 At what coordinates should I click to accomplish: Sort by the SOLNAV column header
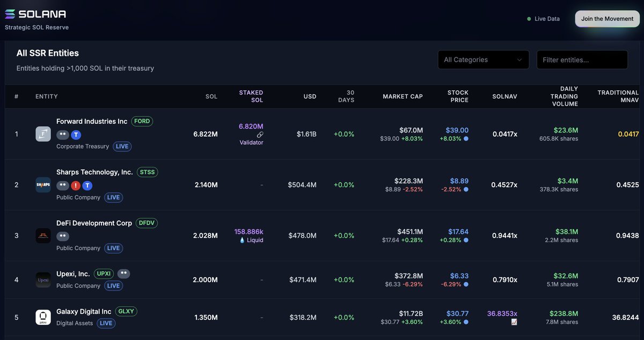pyautogui.click(x=504, y=97)
